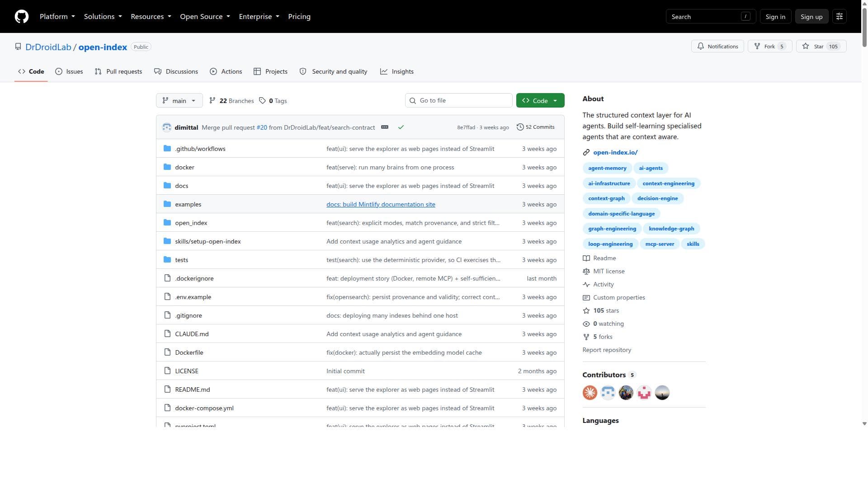
Task: Click the folder icon beside .github/workflows
Action: pyautogui.click(x=167, y=149)
